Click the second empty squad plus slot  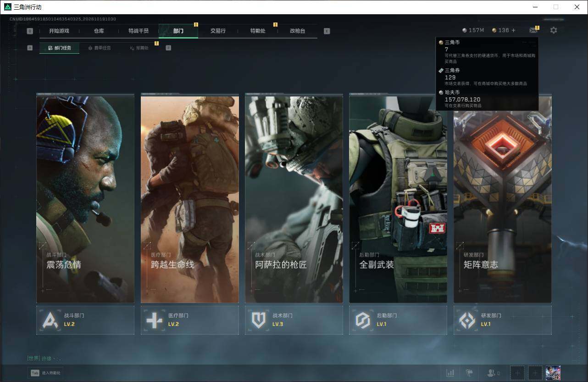pyautogui.click(x=535, y=373)
